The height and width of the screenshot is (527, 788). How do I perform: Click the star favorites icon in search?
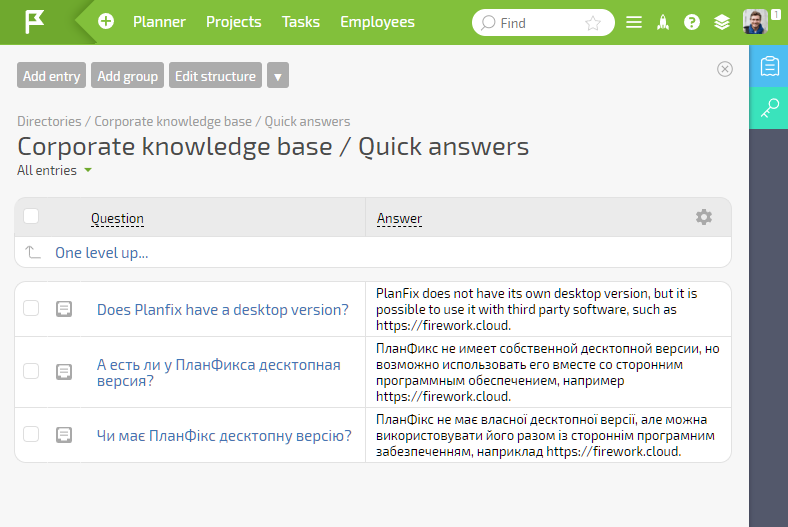593,23
